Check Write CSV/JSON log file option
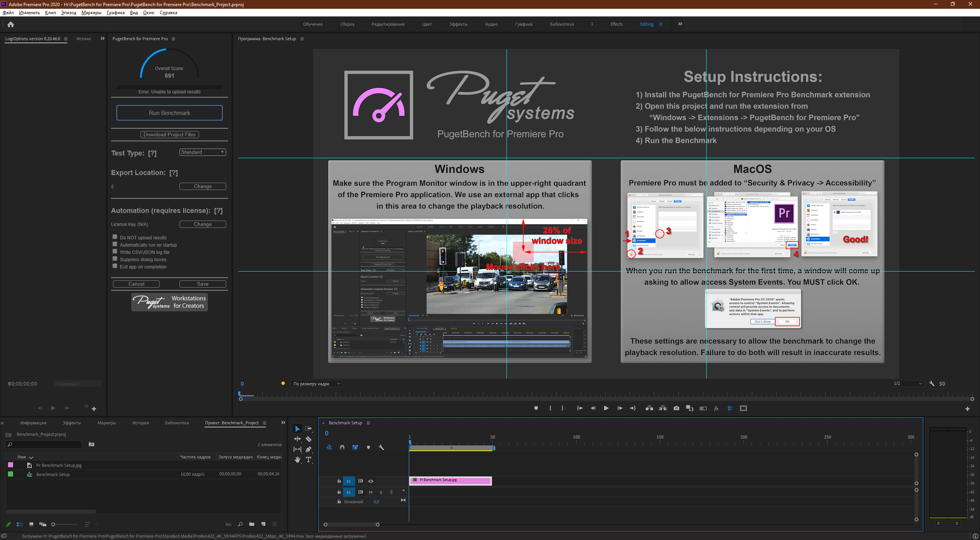Viewport: 980px width, 540px height. pos(115,252)
